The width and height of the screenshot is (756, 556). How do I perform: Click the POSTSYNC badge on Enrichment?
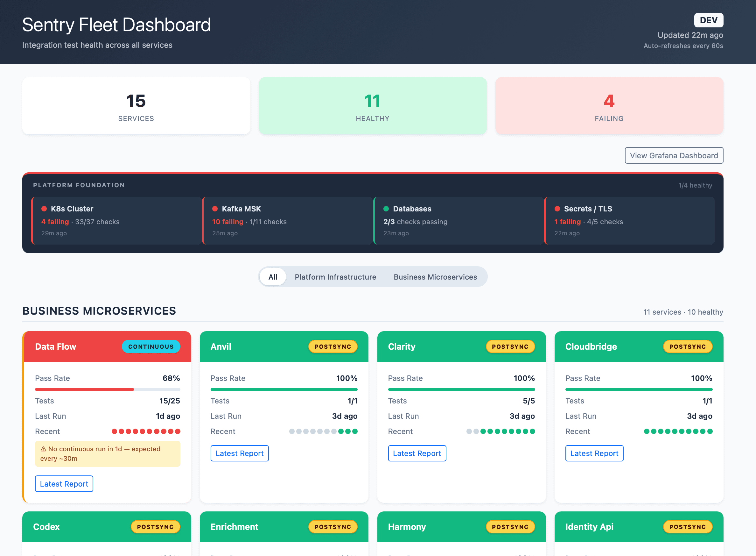[x=332, y=527]
